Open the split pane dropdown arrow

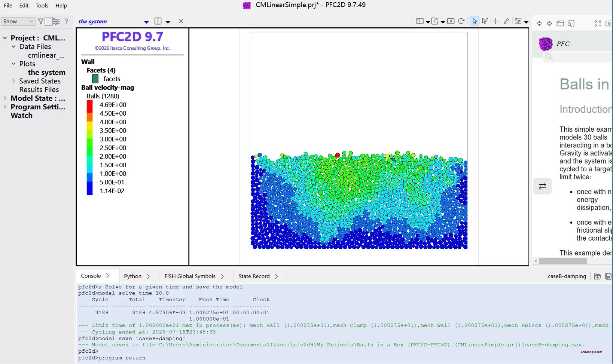pos(168,22)
